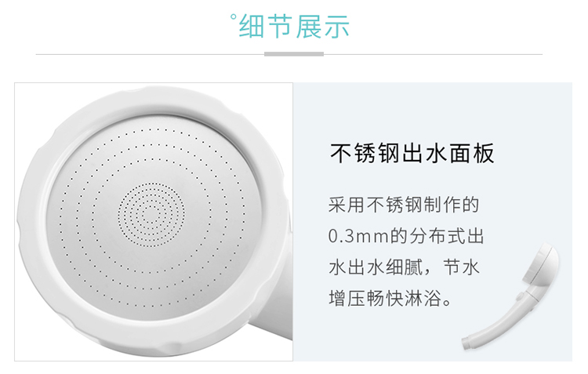
Task: Click the text line 采用不锈钢制作的
Action: 404,205
